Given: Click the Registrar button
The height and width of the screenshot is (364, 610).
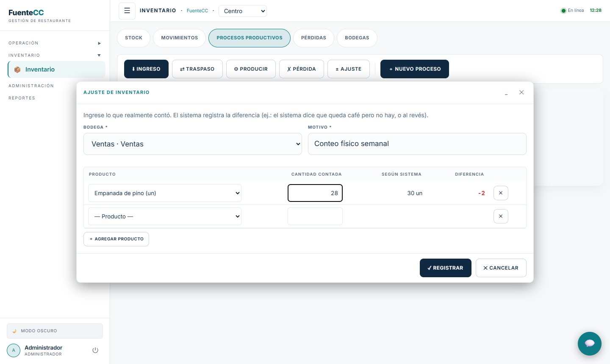Looking at the screenshot, I should [x=446, y=268].
